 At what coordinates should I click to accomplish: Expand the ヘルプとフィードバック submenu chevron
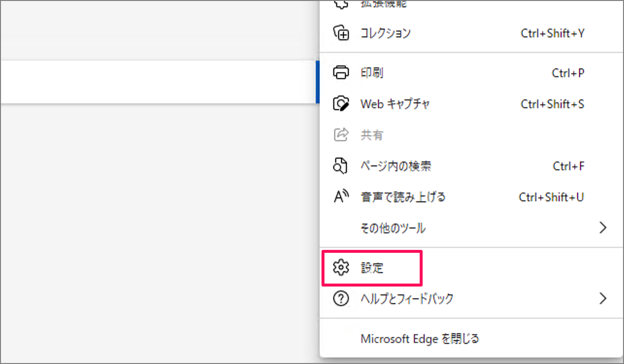tap(603, 298)
